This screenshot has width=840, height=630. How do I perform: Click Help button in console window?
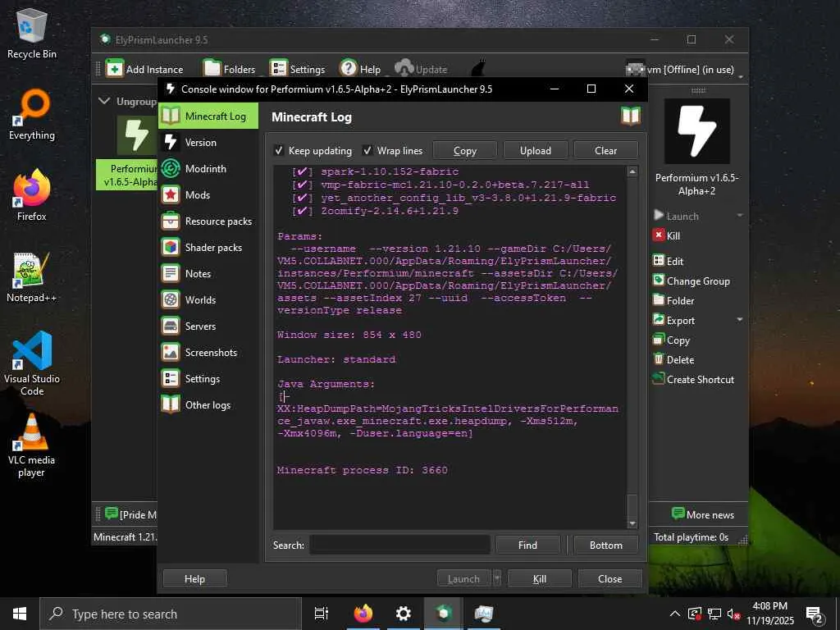point(194,578)
